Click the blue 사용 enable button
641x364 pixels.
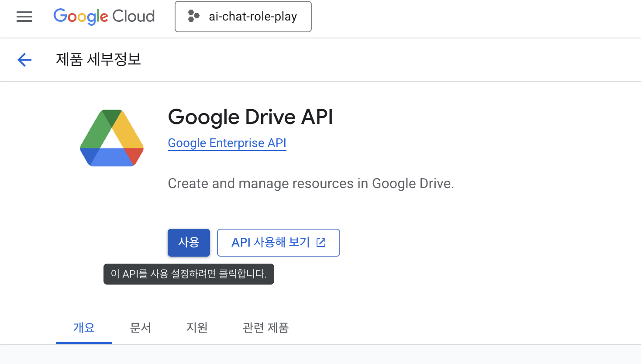189,243
